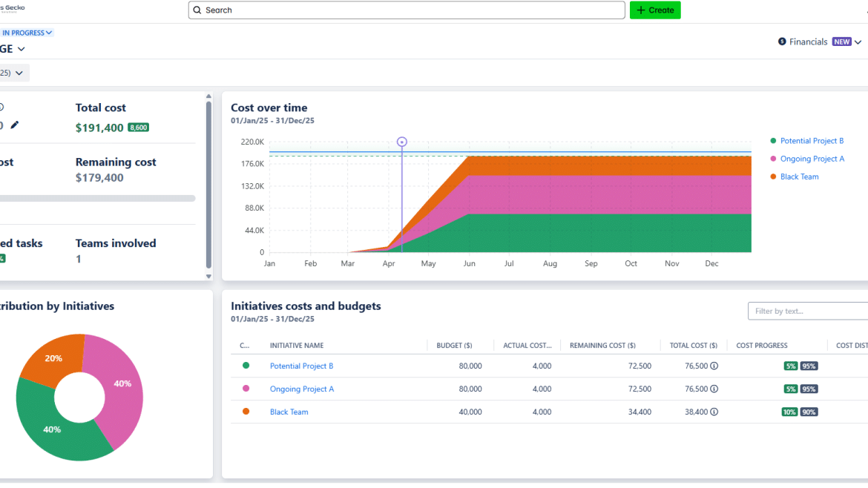This screenshot has height=488, width=868.
Task: Expand the project name chevron below status
Action: click(21, 50)
